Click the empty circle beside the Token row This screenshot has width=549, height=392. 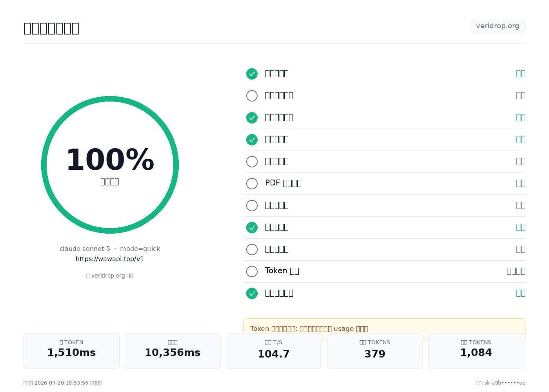[x=252, y=271]
